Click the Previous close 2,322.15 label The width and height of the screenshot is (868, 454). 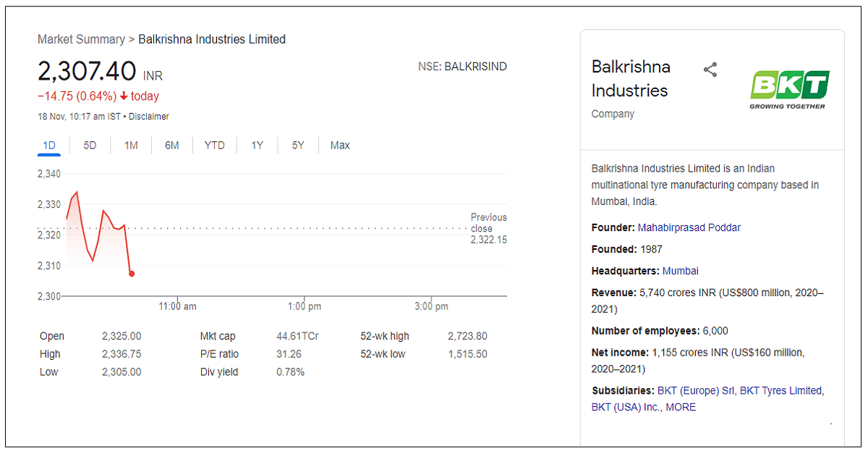click(489, 229)
